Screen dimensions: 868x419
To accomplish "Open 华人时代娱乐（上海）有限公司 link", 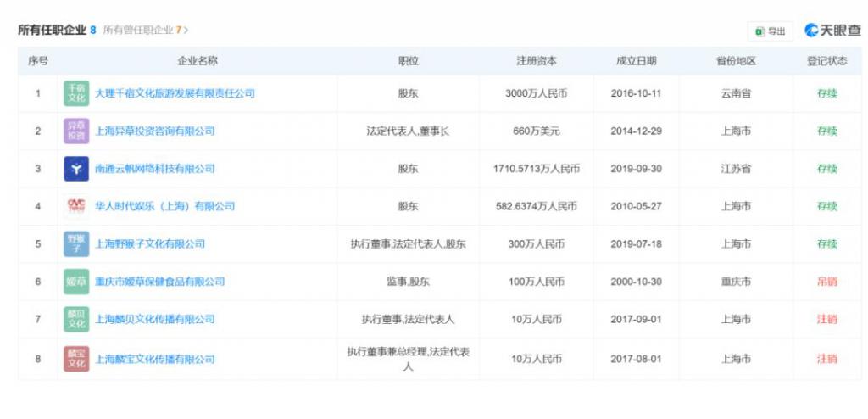I will [x=165, y=207].
